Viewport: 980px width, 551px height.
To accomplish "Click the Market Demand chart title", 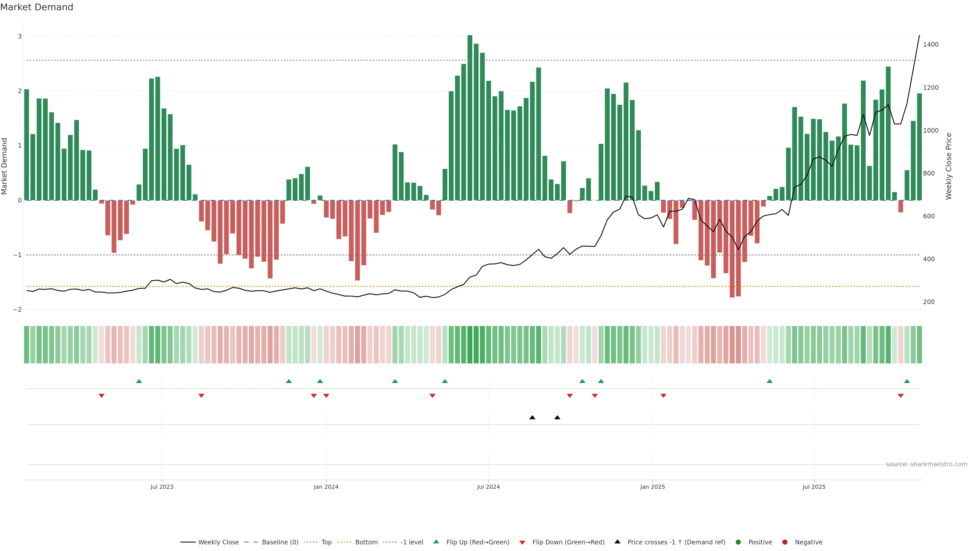I will click(36, 7).
